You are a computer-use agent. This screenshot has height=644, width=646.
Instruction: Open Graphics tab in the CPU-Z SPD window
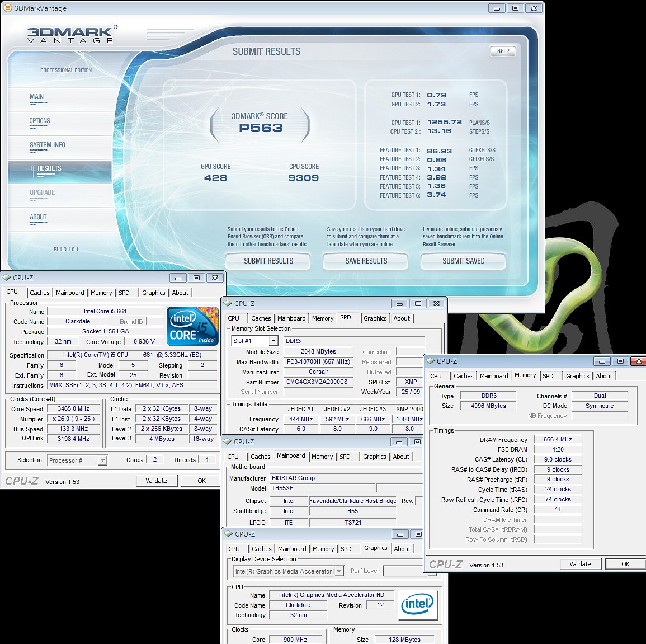375,318
